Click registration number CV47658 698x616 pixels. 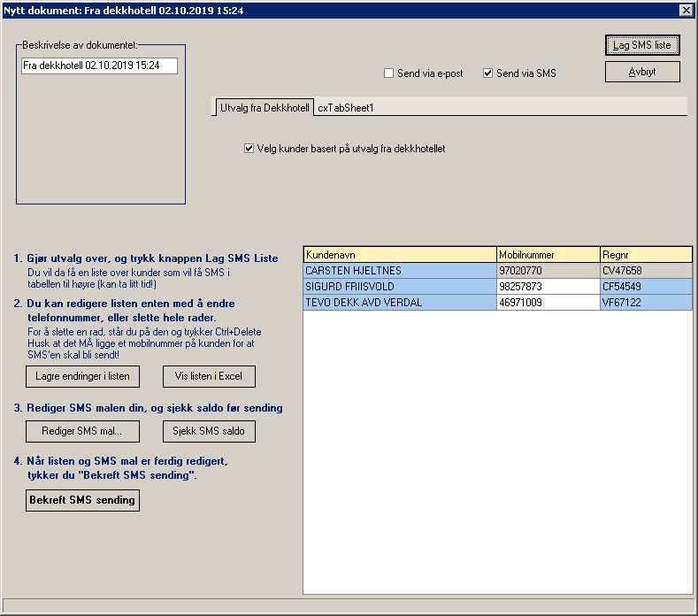pyautogui.click(x=647, y=270)
